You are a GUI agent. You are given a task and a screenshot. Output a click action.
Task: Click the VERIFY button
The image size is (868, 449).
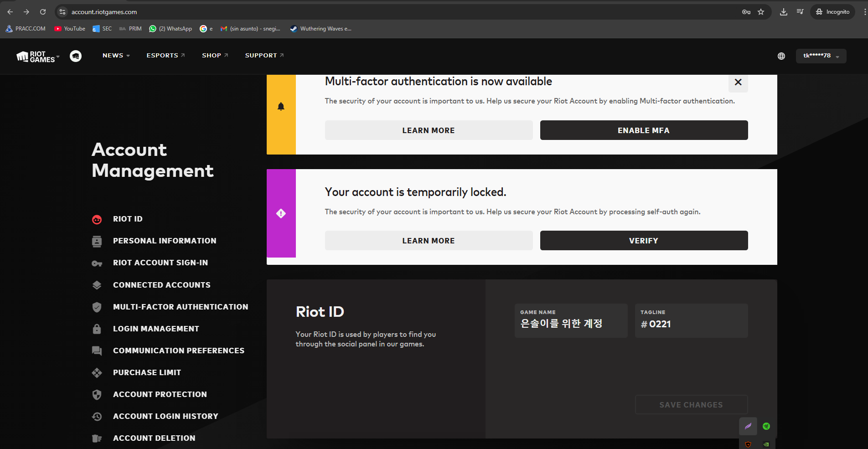pyautogui.click(x=644, y=241)
